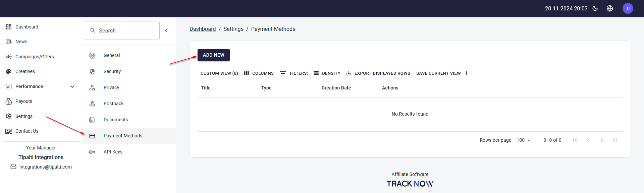Open the Filters icon
Image resolution: width=644 pixels, height=193 pixels.
pyautogui.click(x=283, y=73)
